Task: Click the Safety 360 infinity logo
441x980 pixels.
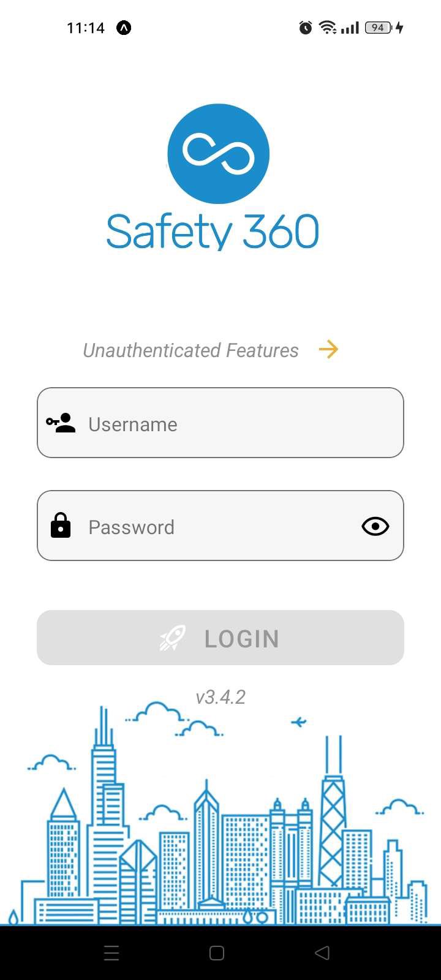Action: click(219, 153)
